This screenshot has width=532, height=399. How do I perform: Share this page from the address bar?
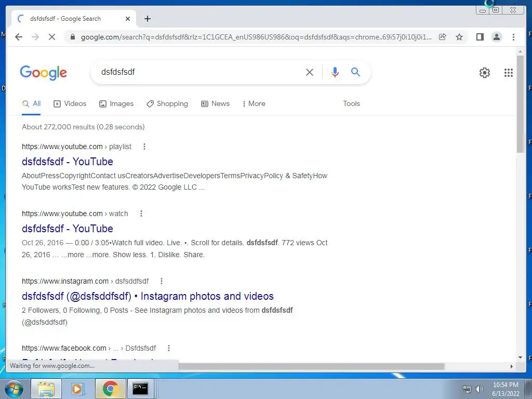[x=443, y=37]
